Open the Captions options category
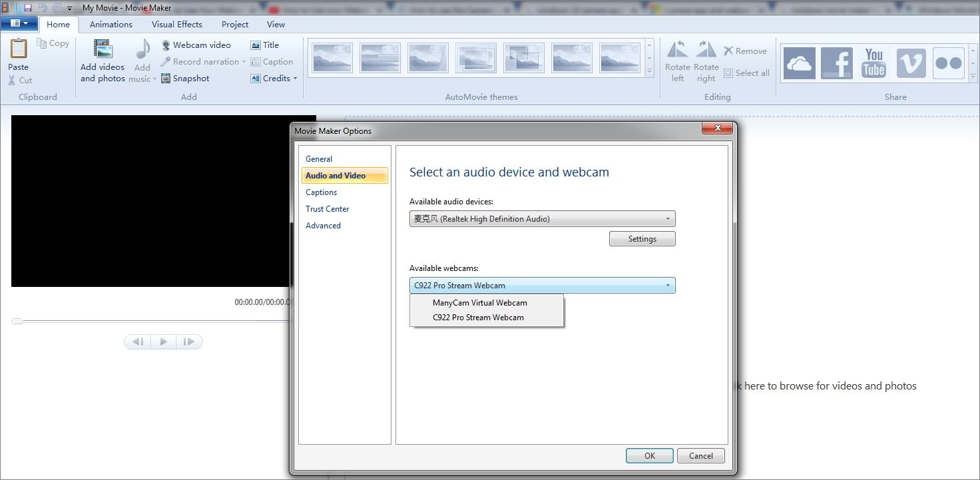Image resolution: width=980 pixels, height=480 pixels. pyautogui.click(x=322, y=192)
